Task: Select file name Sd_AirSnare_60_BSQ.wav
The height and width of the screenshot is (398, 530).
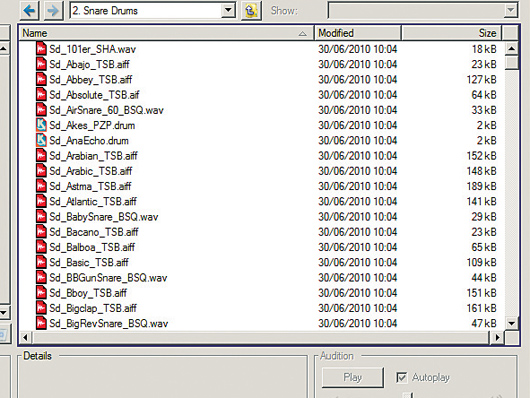Action: (106, 110)
